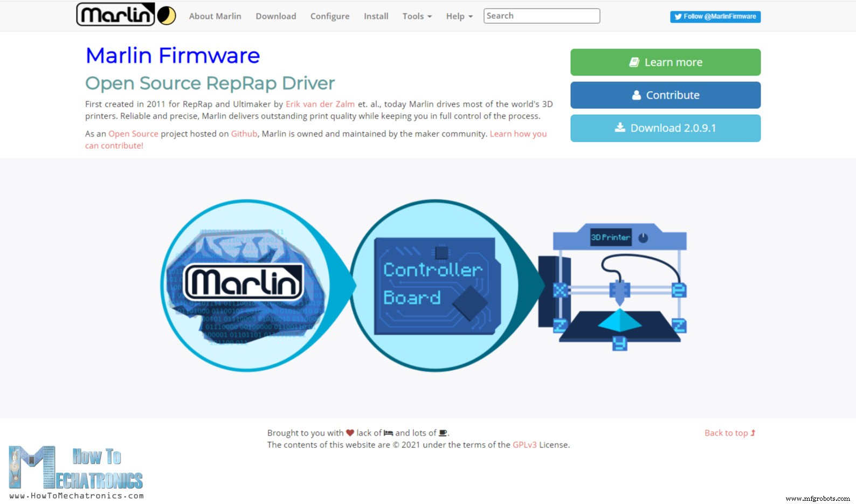
Task: Click the Marlin logo in the navbar
Action: click(x=115, y=15)
